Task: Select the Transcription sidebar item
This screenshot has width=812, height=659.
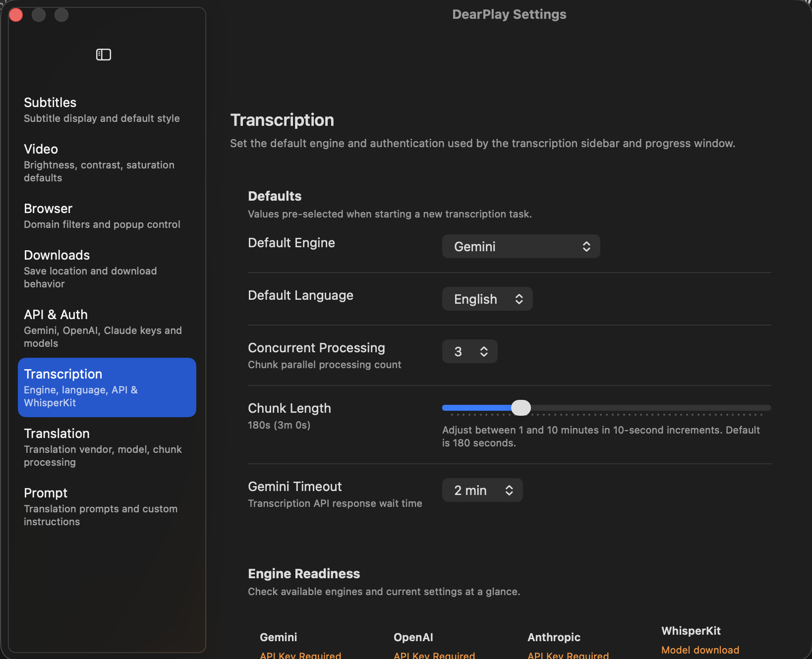Action: [107, 387]
